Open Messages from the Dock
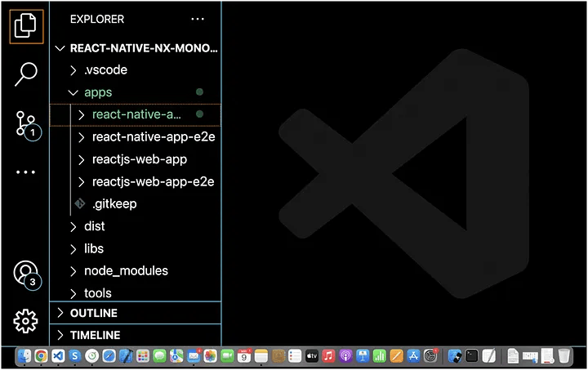Viewport: 588px width, 370px height. tap(160, 356)
